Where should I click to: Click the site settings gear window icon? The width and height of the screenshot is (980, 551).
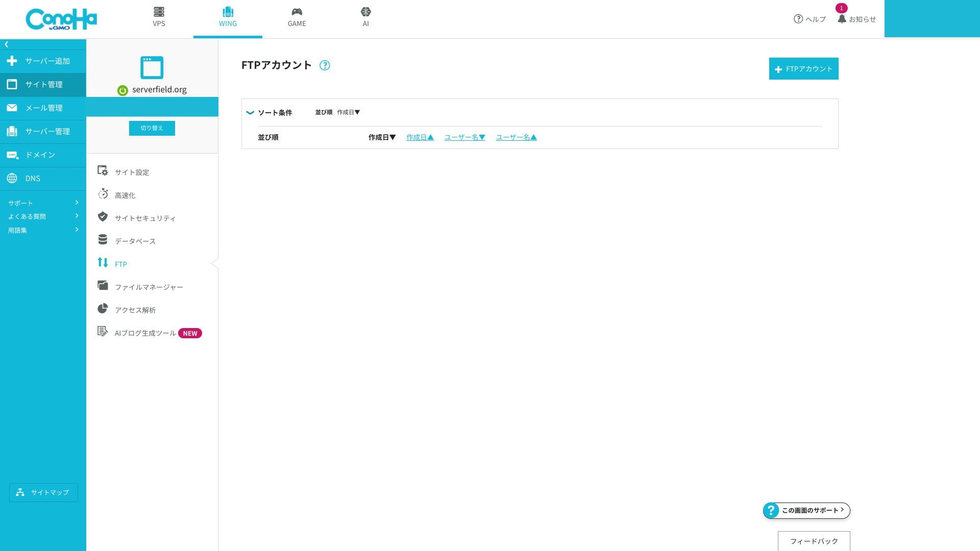tap(103, 171)
